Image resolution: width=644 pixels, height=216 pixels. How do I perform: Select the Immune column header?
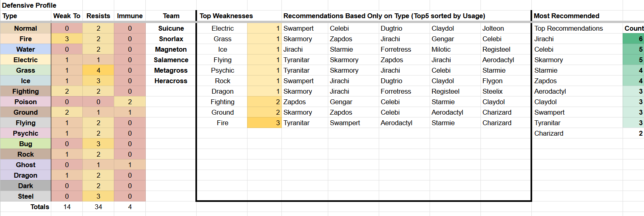pyautogui.click(x=130, y=16)
